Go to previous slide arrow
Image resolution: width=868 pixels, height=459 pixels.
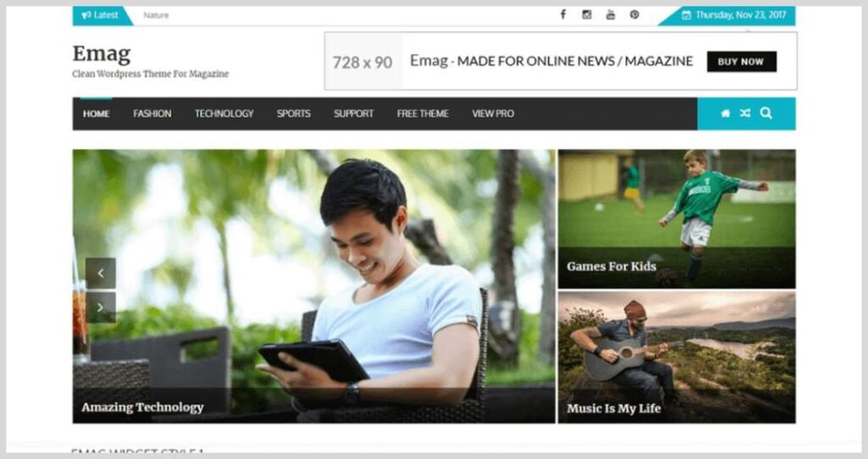tap(101, 273)
